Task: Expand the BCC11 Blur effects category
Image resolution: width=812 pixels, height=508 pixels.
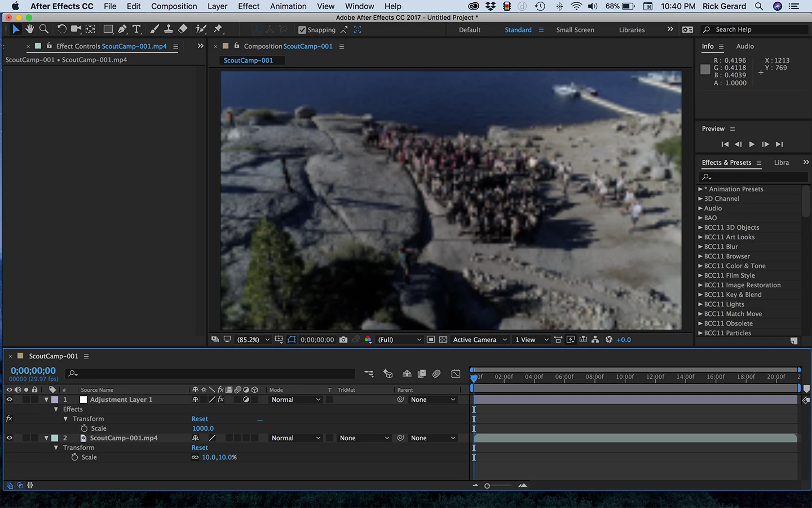Action: click(700, 247)
